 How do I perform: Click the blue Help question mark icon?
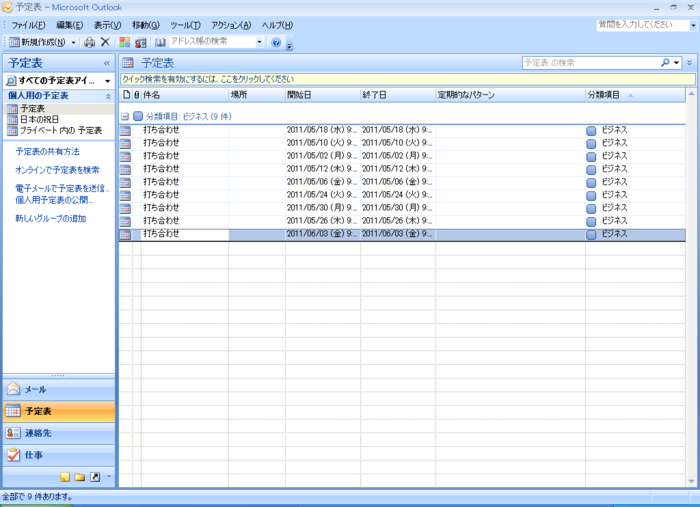[276, 42]
